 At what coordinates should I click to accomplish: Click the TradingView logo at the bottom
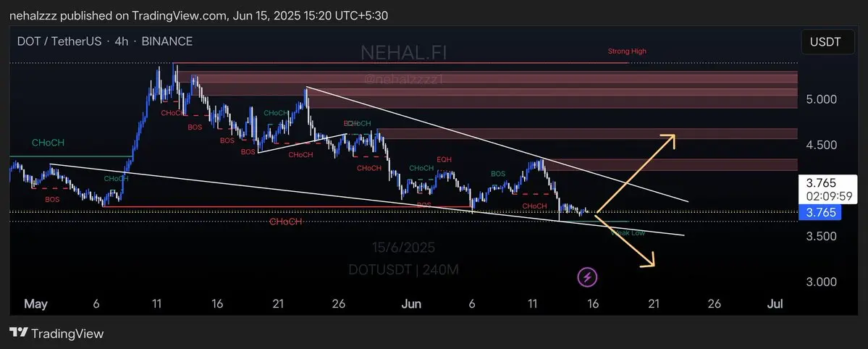coord(57,334)
